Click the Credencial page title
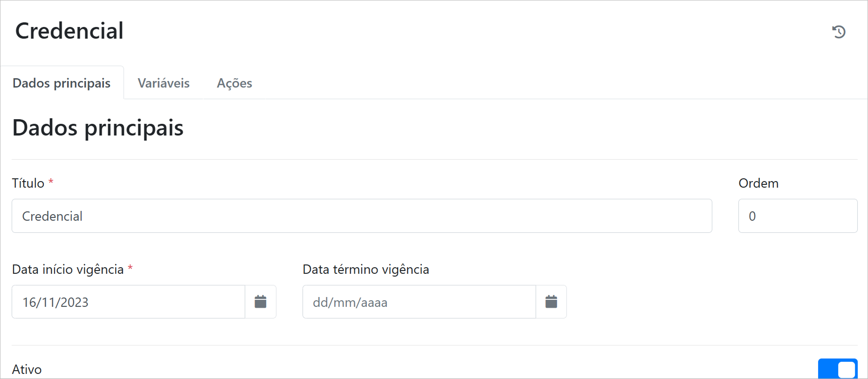Image resolution: width=868 pixels, height=379 pixels. 69,31
